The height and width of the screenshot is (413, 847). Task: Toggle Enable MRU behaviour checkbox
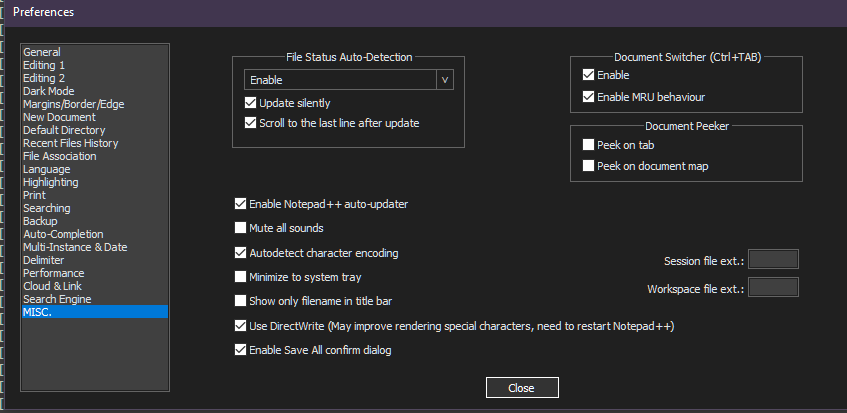point(589,97)
